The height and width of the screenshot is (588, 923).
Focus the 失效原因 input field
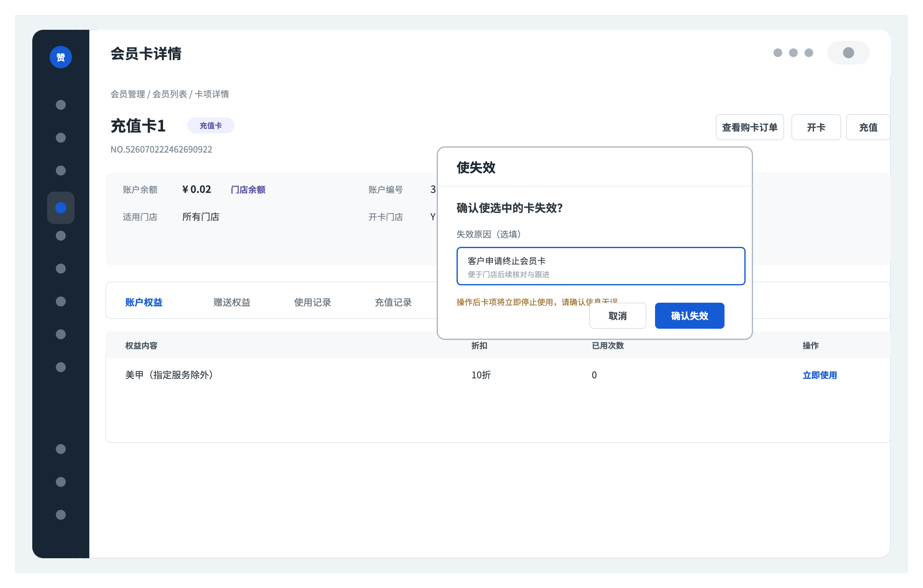[601, 266]
